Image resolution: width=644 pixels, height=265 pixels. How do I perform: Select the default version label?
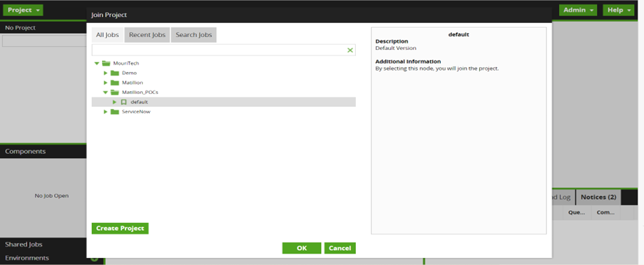[x=139, y=102]
